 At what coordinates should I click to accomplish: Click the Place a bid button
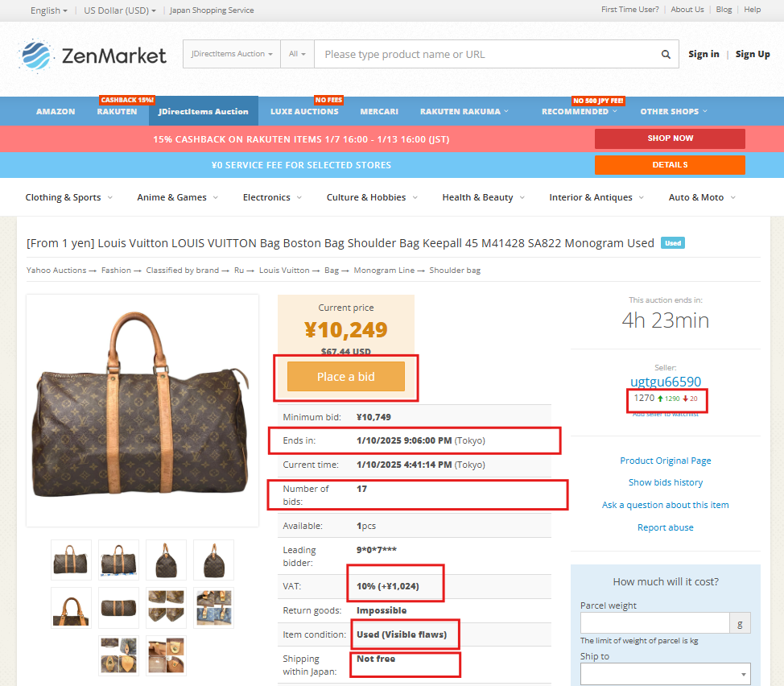coord(345,377)
